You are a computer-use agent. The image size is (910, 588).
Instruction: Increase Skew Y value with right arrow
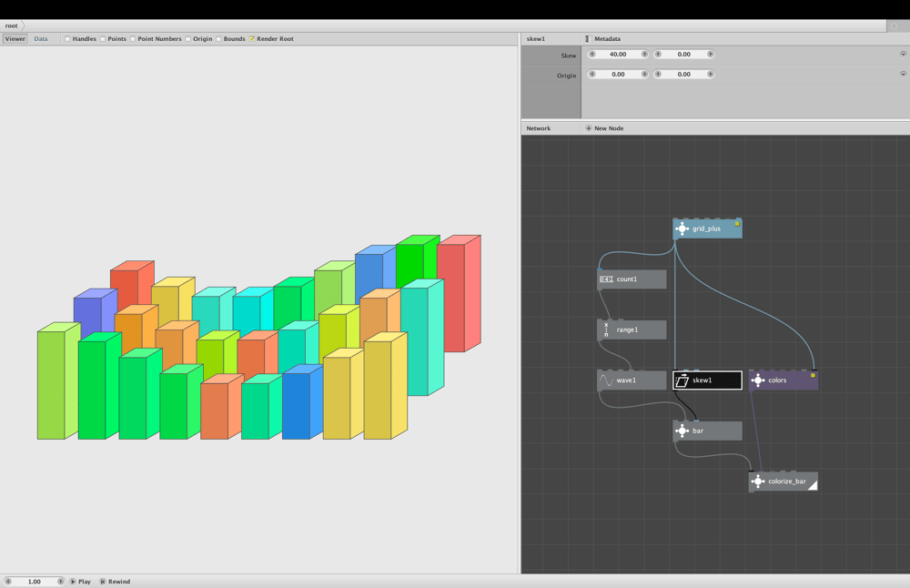point(710,54)
